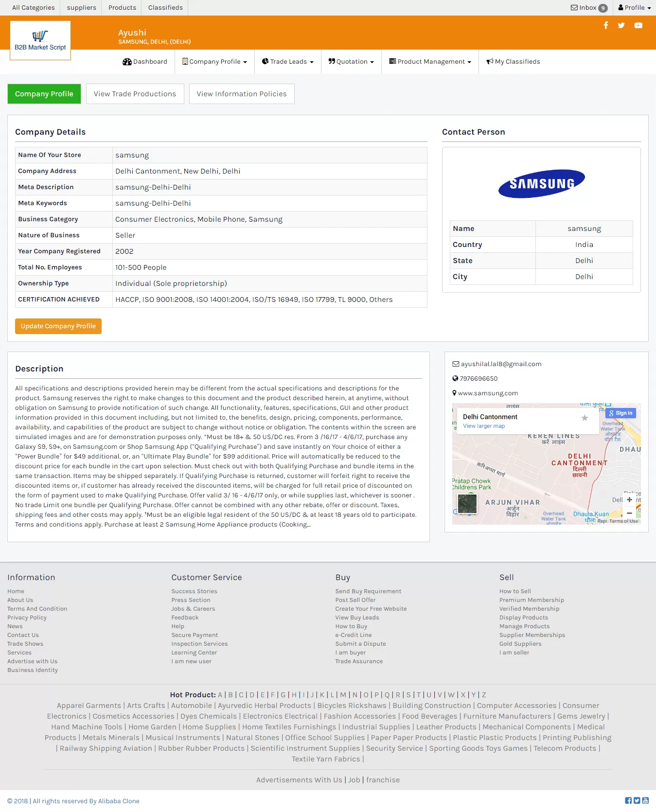Select 101-500 People employees value
The width and height of the screenshot is (656, 812).
coord(141,267)
